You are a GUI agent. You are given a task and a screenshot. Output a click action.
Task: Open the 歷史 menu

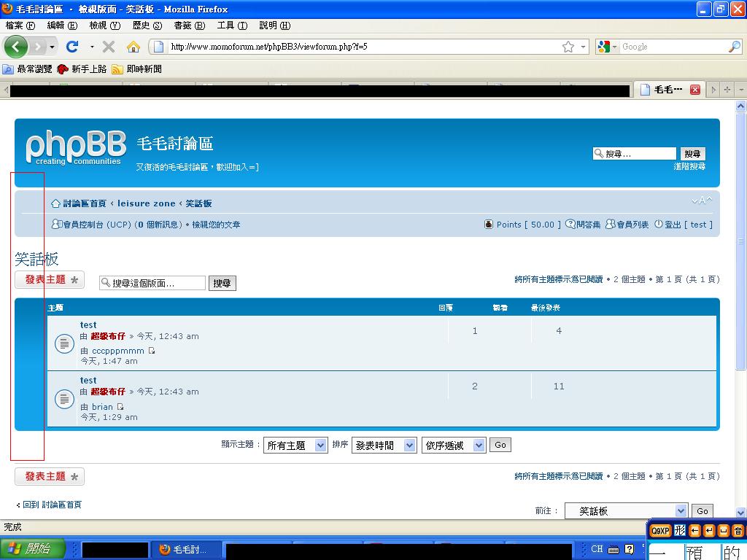point(147,26)
